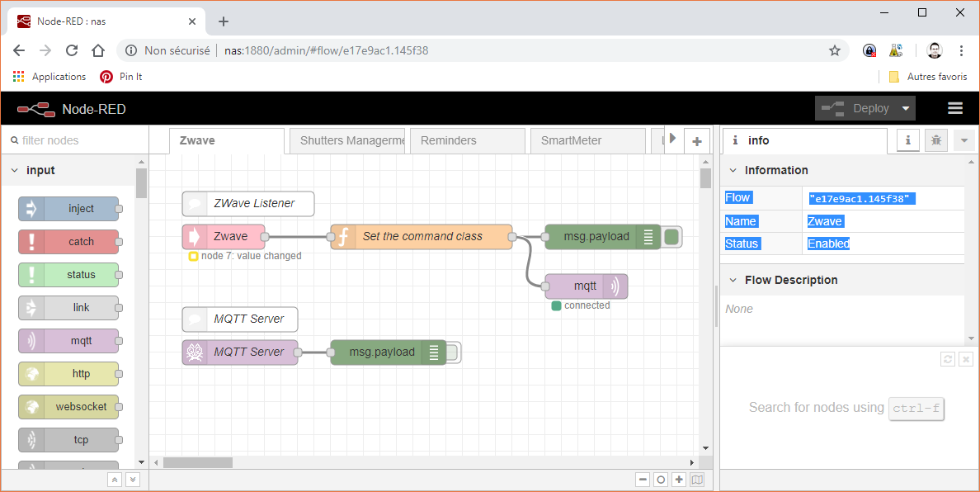Select the MQTT Server comment node
980x492 pixels.
(x=240, y=319)
